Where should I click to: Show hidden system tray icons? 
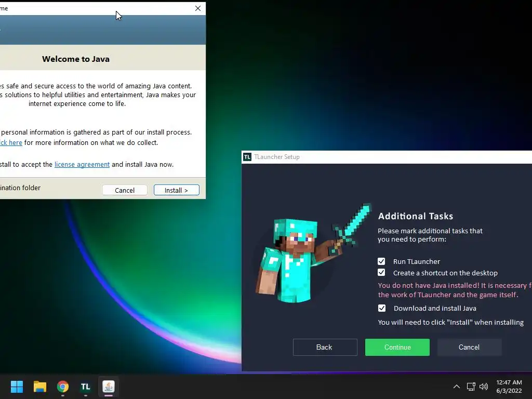coord(457,387)
